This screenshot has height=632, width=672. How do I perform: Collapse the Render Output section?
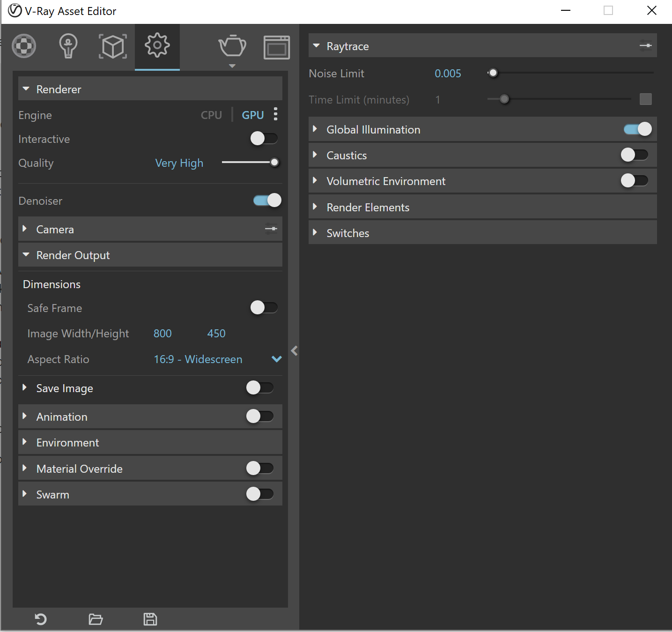(x=26, y=255)
